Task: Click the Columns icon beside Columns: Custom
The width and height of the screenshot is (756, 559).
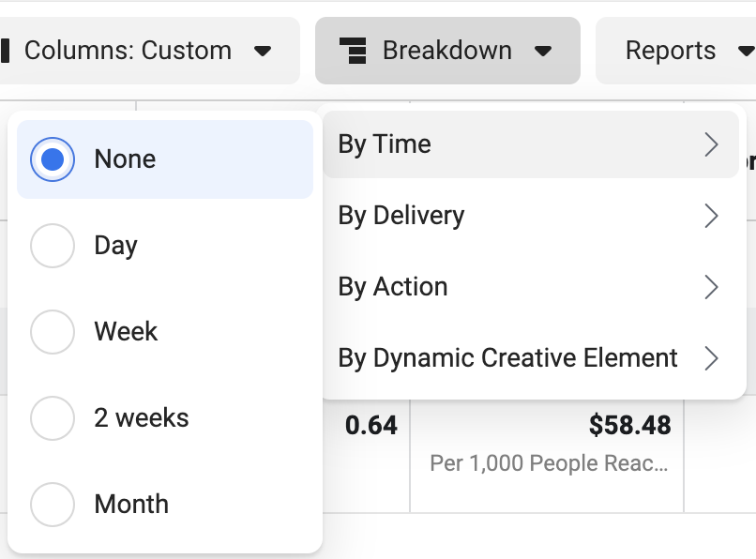Action: coord(5,51)
